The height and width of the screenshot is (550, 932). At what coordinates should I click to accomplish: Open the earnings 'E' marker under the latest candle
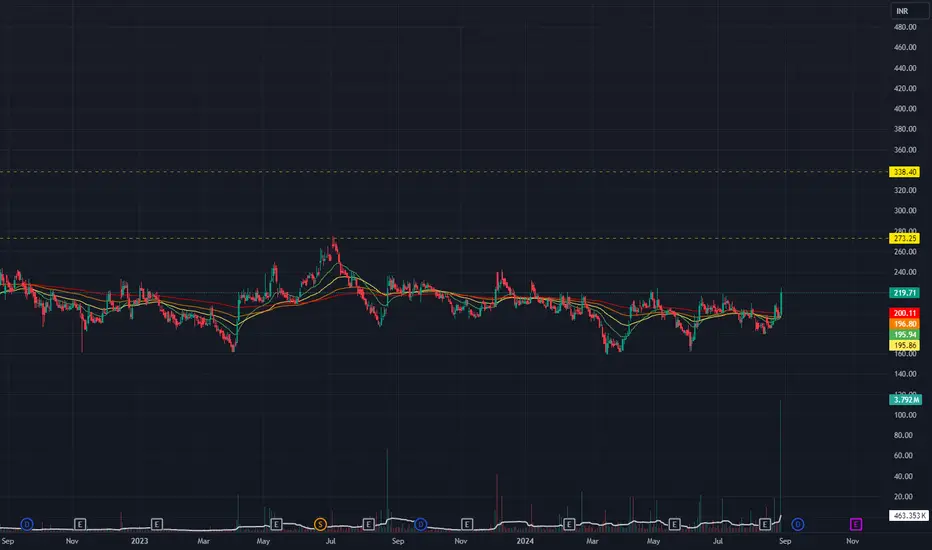click(x=765, y=524)
